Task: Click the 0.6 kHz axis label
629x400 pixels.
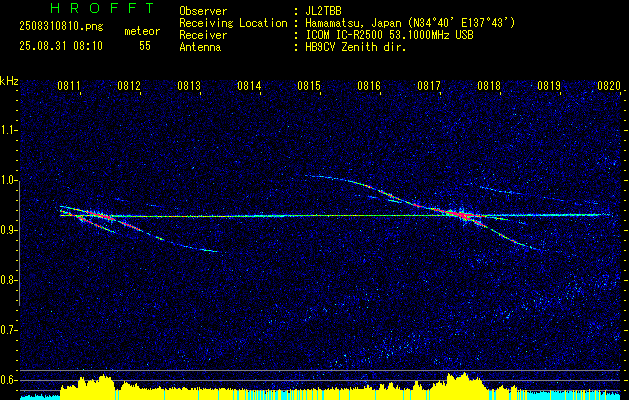Action: (8, 380)
